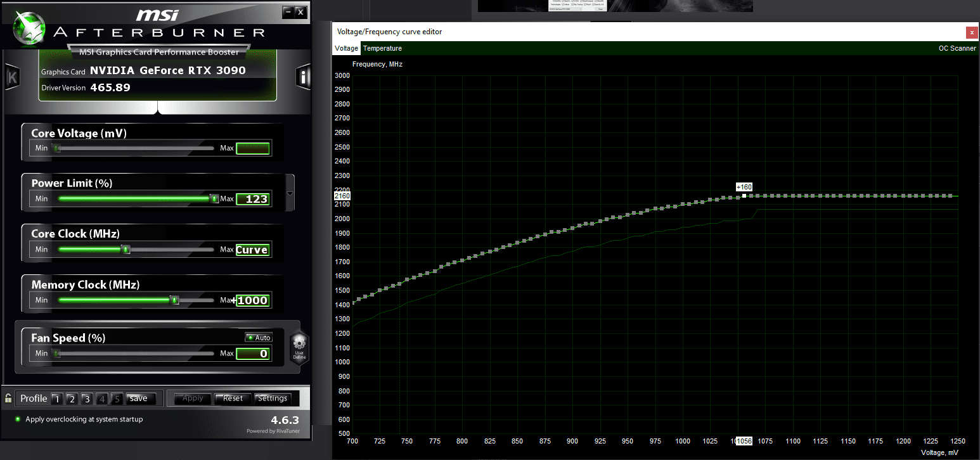The height and width of the screenshot is (460, 980).
Task: Click the Frequency, MHz axis label
Action: tap(378, 64)
